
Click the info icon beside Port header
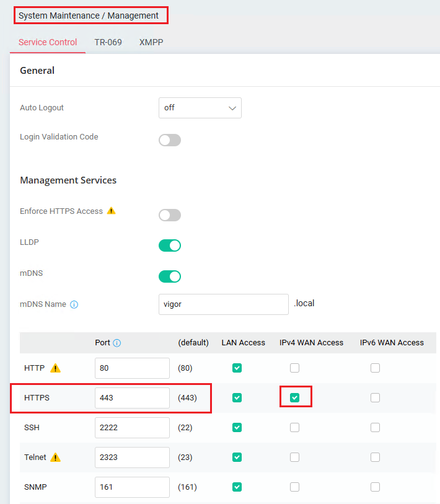tap(117, 343)
